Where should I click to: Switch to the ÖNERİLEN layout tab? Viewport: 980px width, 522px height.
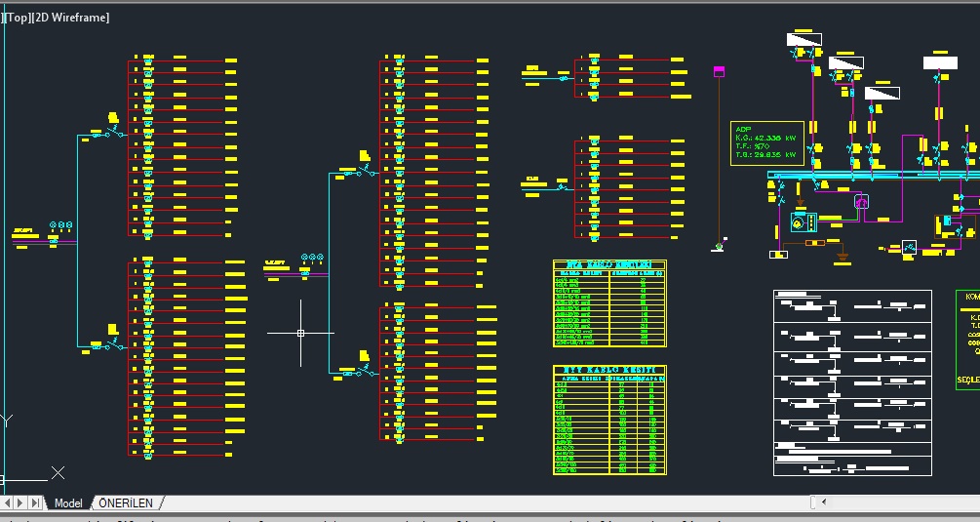126,503
